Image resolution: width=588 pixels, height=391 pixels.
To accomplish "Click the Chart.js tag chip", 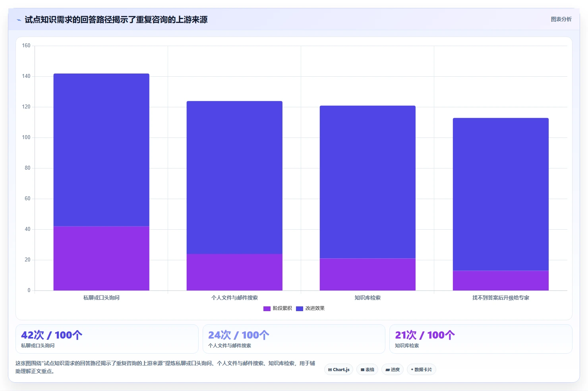I will (x=338, y=370).
